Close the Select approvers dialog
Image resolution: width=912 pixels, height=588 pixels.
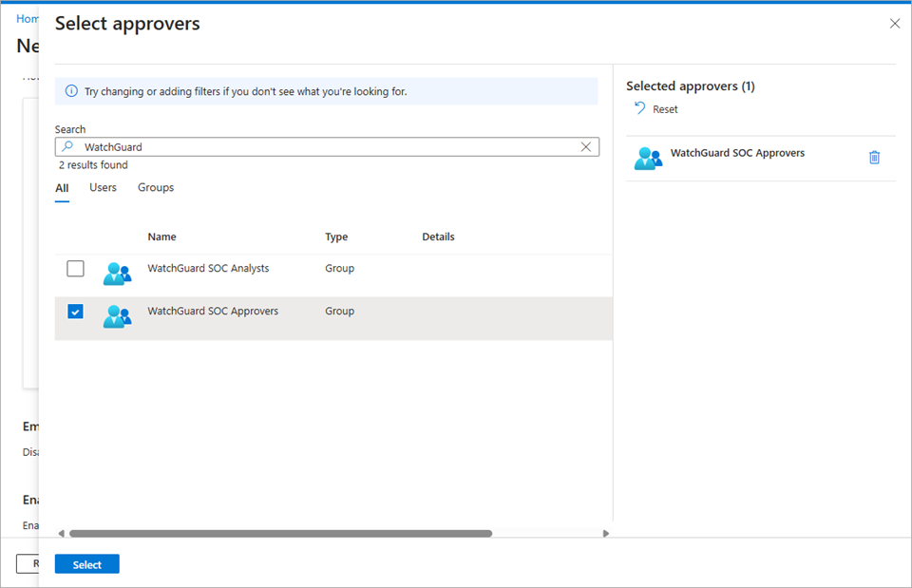pyautogui.click(x=894, y=23)
